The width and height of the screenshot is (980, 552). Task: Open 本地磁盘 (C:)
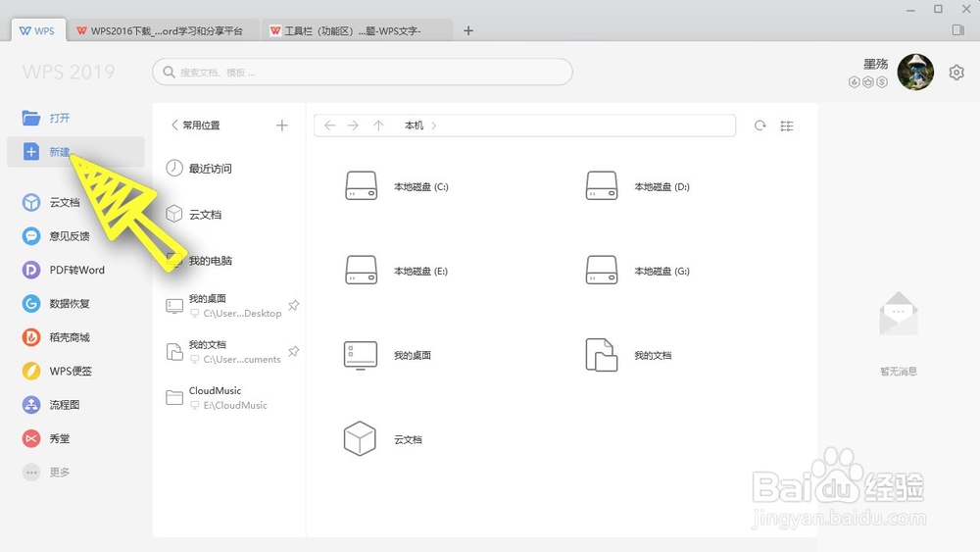click(397, 186)
